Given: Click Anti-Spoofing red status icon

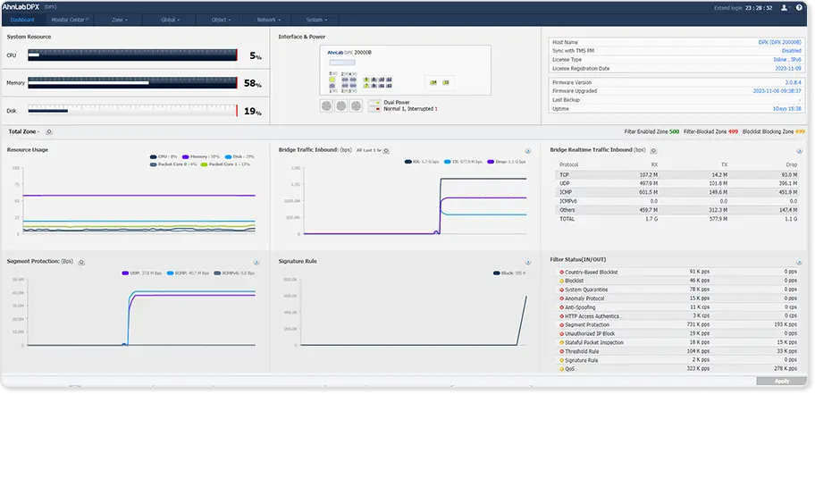Looking at the screenshot, I should pyautogui.click(x=561, y=307).
